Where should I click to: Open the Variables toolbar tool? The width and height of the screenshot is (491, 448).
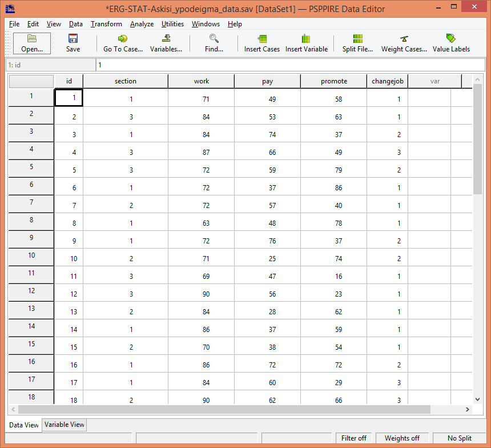tap(166, 43)
